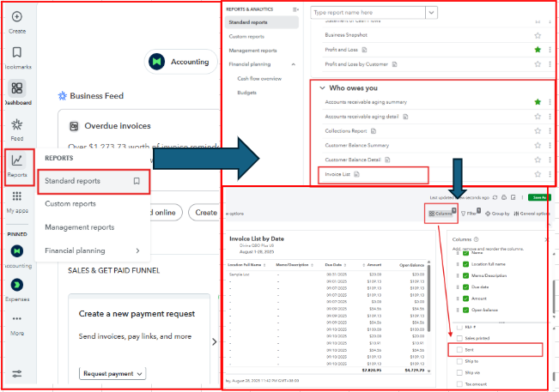Viewport: 559px width, 392px height.
Task: Open the Group by options
Action: [497, 214]
